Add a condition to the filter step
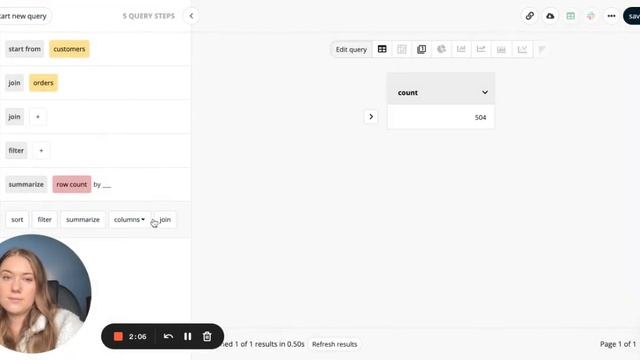 click(41, 151)
